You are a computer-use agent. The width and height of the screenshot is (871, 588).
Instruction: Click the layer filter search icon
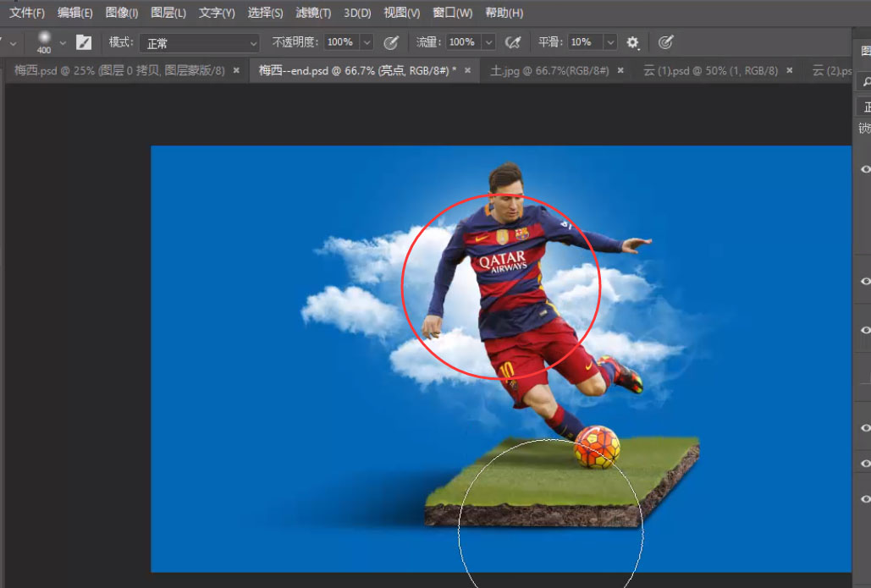[865, 81]
